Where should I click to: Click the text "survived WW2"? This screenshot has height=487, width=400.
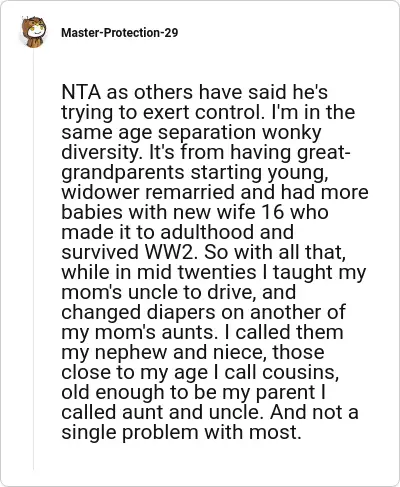127,253
